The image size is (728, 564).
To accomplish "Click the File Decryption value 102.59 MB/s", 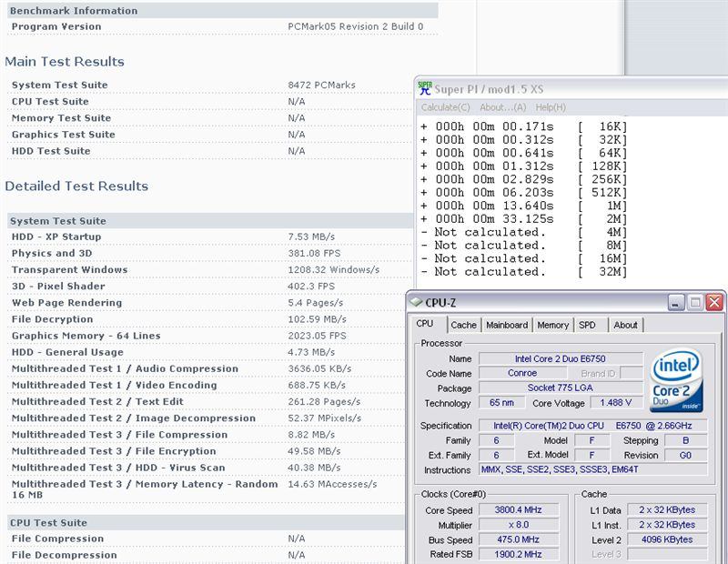I will pyautogui.click(x=317, y=319).
